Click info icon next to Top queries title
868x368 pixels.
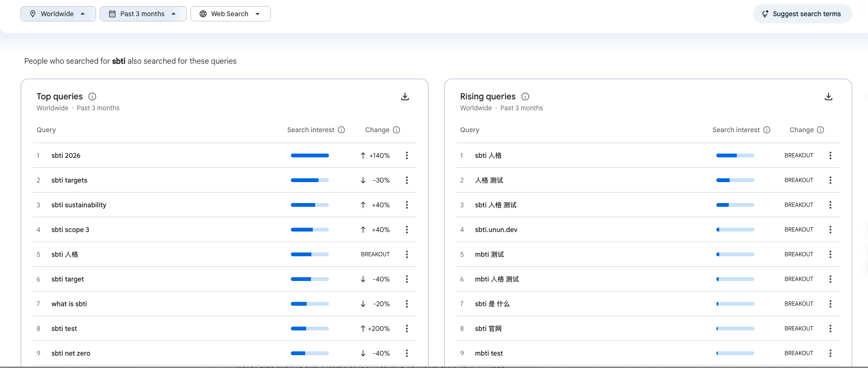92,97
